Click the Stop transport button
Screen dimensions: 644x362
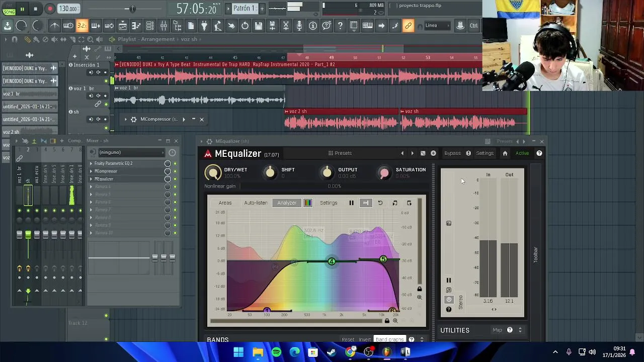tap(35, 9)
